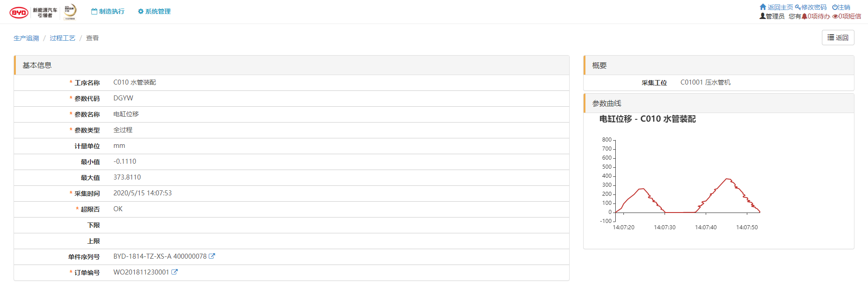Open order number WO201811230001 link
Image resolution: width=868 pixels, height=298 pixels.
click(141, 272)
